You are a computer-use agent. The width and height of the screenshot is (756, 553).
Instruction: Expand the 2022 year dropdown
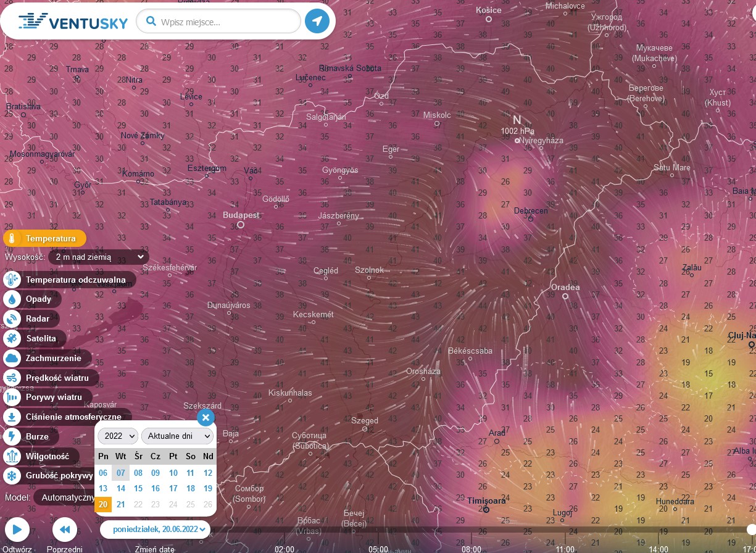click(x=117, y=436)
